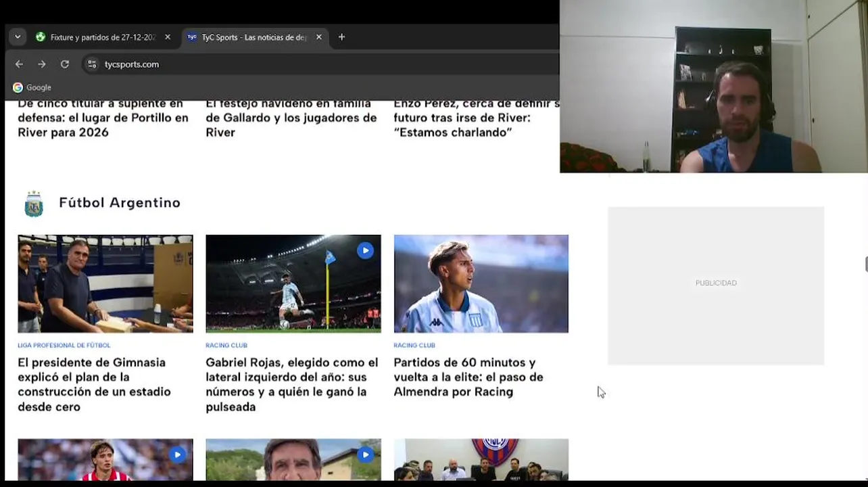
Task: Reload the current page
Action: [65, 64]
